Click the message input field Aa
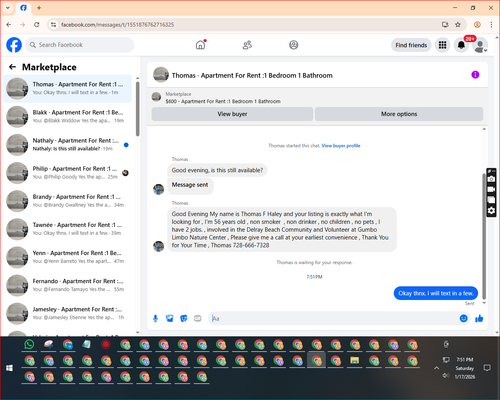 333,319
